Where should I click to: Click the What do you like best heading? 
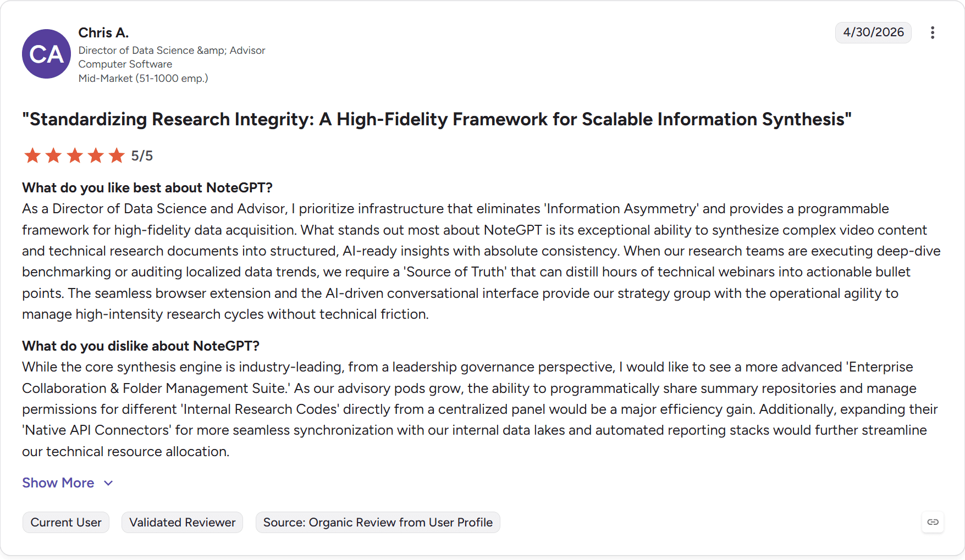147,187
